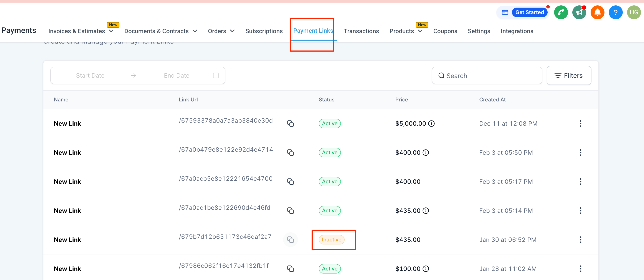Viewport: 644px width, 280px height.
Task: Open the green phone dialer icon
Action: (x=561, y=13)
